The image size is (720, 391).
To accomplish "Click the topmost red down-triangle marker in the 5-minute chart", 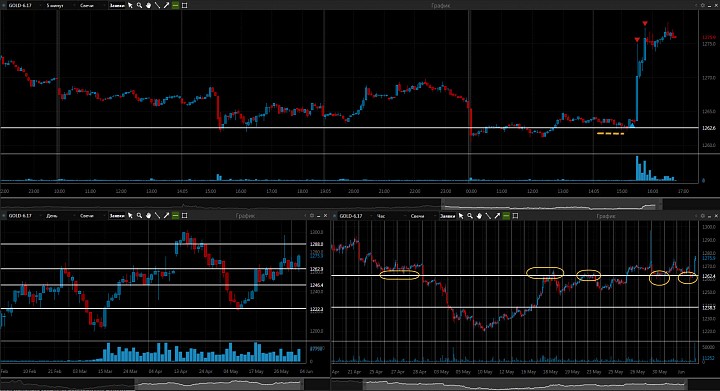I will [645, 23].
